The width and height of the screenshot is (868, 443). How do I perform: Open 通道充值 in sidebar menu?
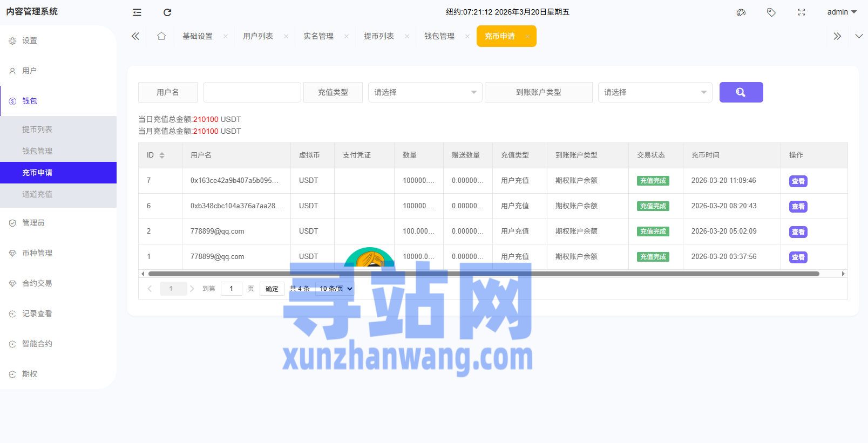37,194
